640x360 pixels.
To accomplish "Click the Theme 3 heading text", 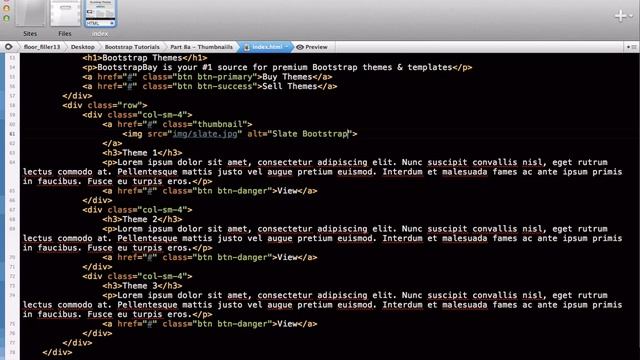I will (x=140, y=286).
